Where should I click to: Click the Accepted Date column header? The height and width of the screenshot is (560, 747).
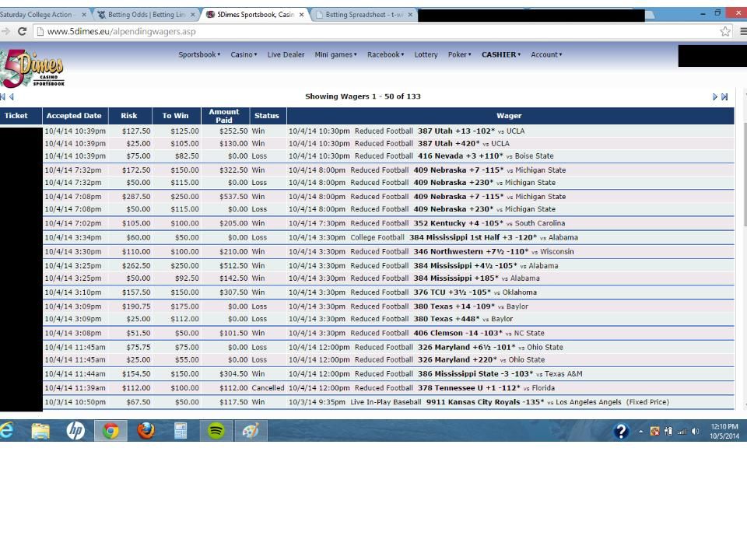pyautogui.click(x=74, y=116)
